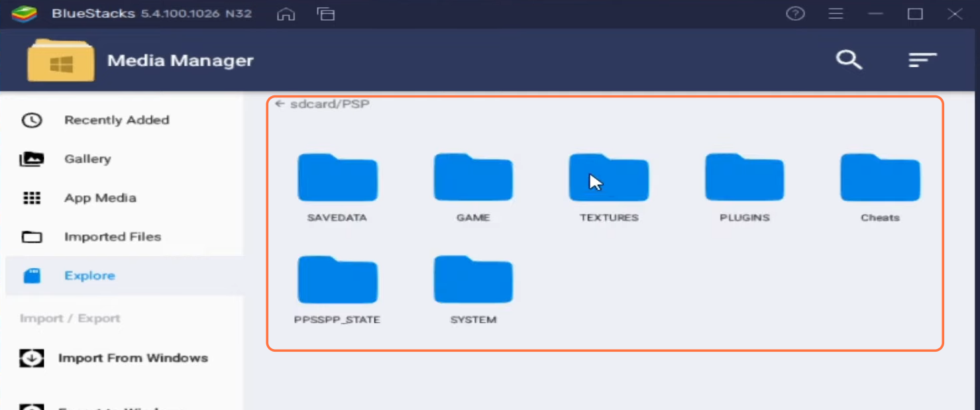
Task: Click the Import / Export section heading
Action: 70,319
